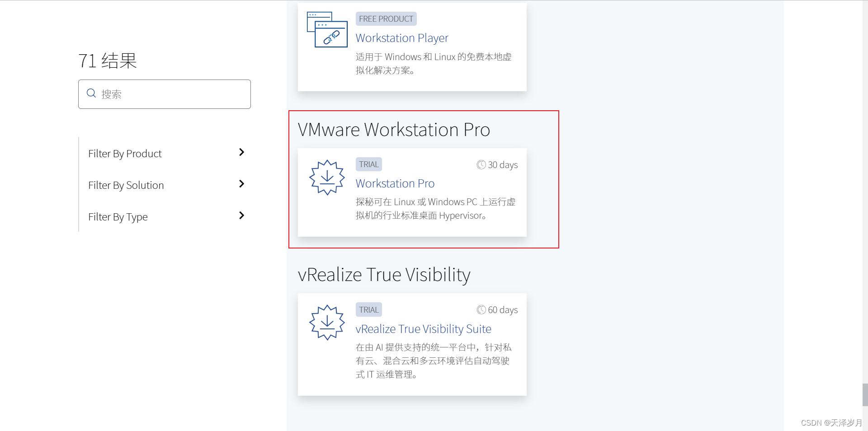
Task: Open the Workstation Player link
Action: point(402,38)
